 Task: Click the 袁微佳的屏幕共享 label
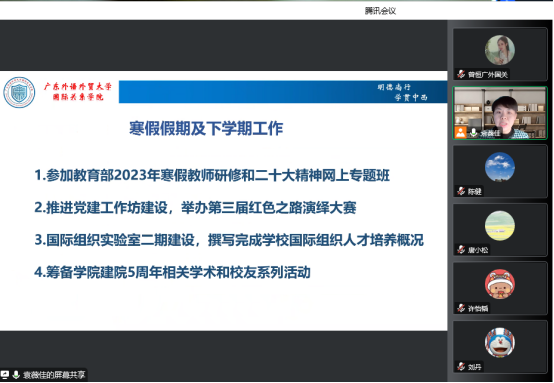[x=54, y=375]
